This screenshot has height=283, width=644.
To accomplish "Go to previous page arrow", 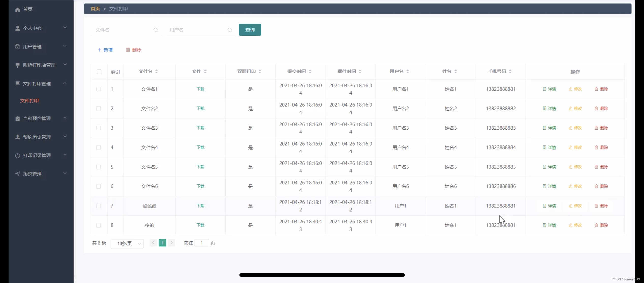I will click(x=153, y=243).
